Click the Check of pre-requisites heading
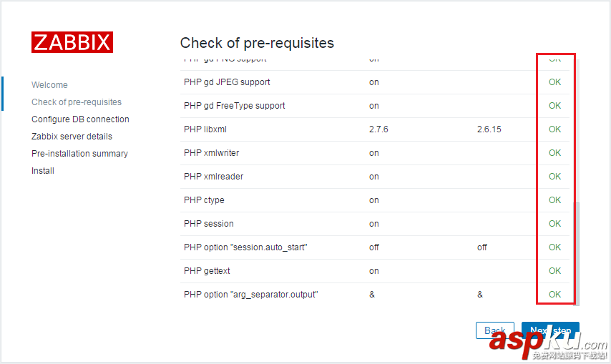This screenshot has height=364, width=611. pos(257,43)
